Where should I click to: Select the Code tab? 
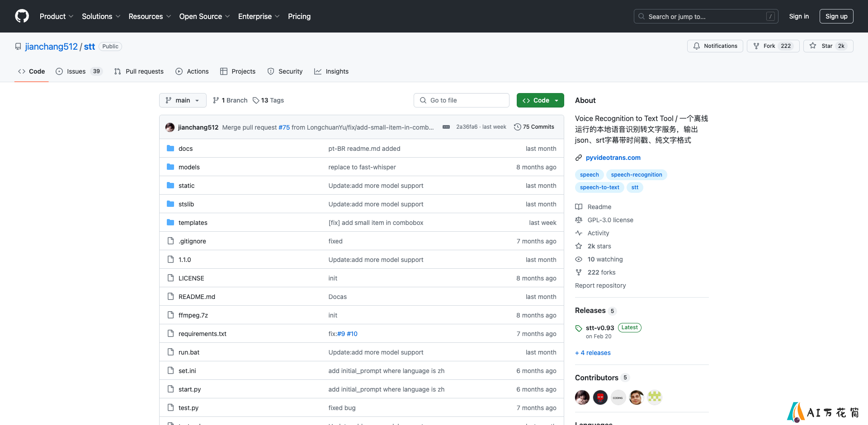pyautogui.click(x=32, y=71)
